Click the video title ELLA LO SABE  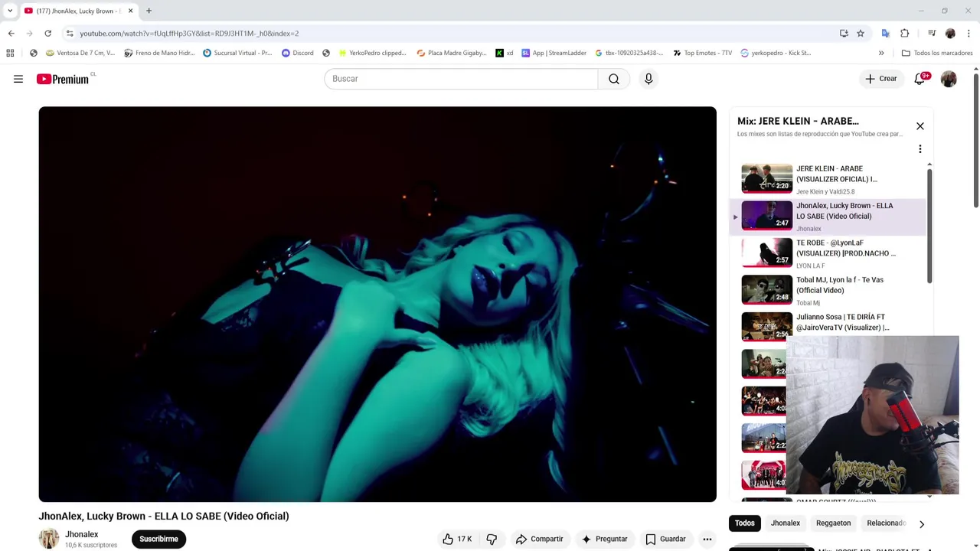click(164, 517)
